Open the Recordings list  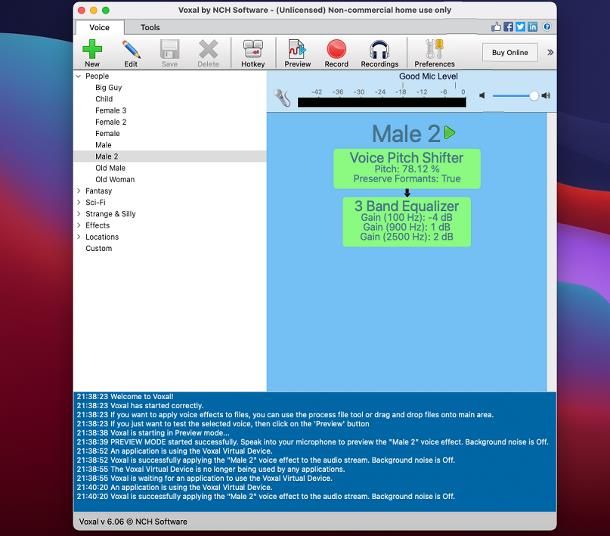379,53
